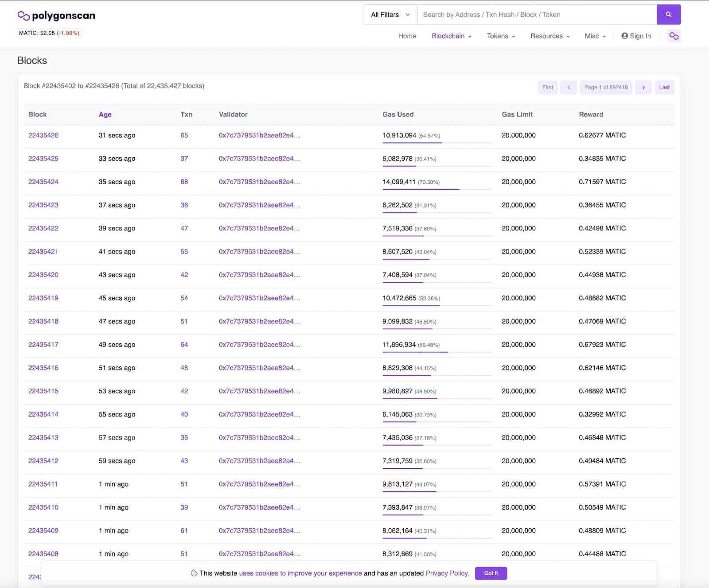This screenshot has width=709, height=588.
Task: Select gas limit of block 22435418
Action: (518, 321)
